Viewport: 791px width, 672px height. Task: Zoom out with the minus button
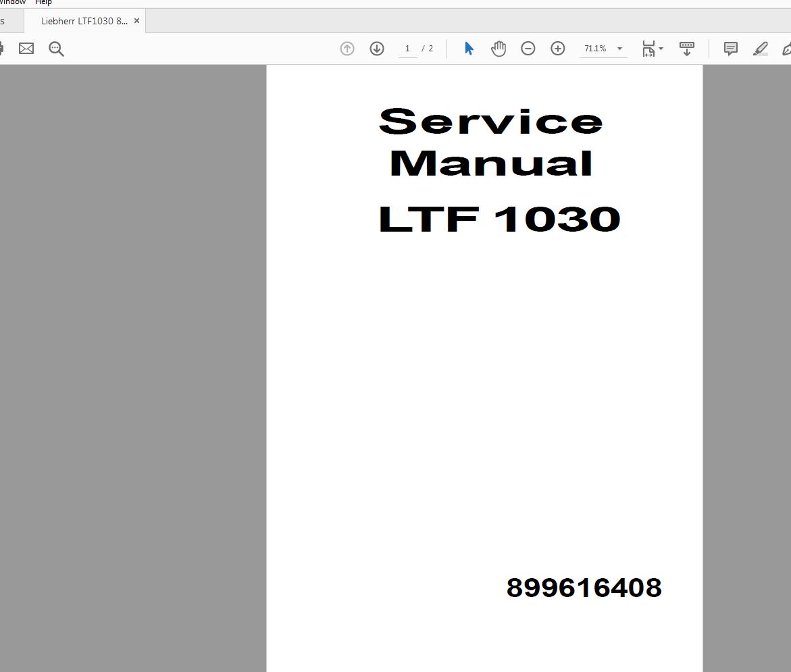[x=528, y=49]
